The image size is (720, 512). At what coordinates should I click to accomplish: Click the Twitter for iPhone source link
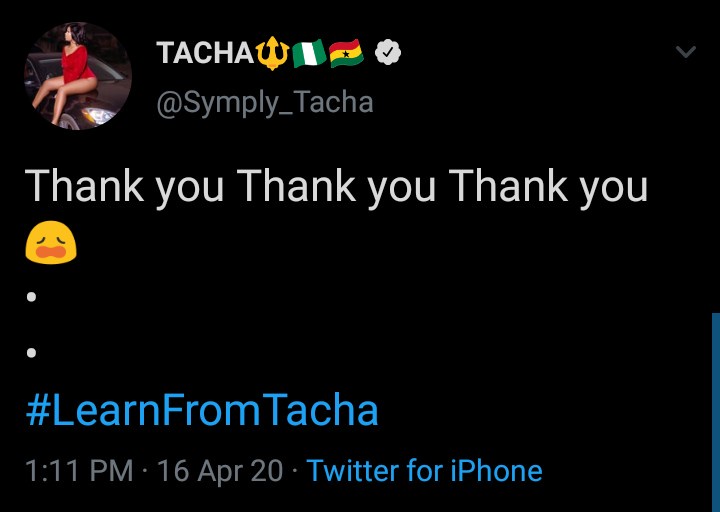424,470
